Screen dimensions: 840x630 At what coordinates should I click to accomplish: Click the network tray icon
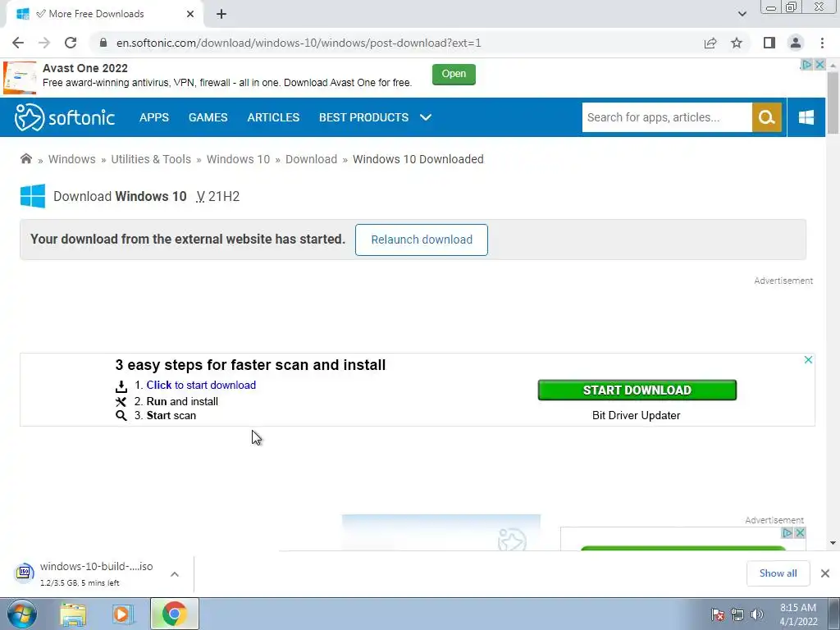tap(737, 614)
